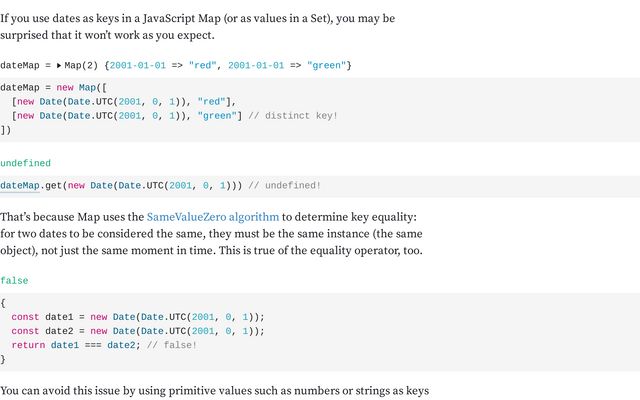
Task: Click the "green" string in Map output
Action: click(x=327, y=65)
